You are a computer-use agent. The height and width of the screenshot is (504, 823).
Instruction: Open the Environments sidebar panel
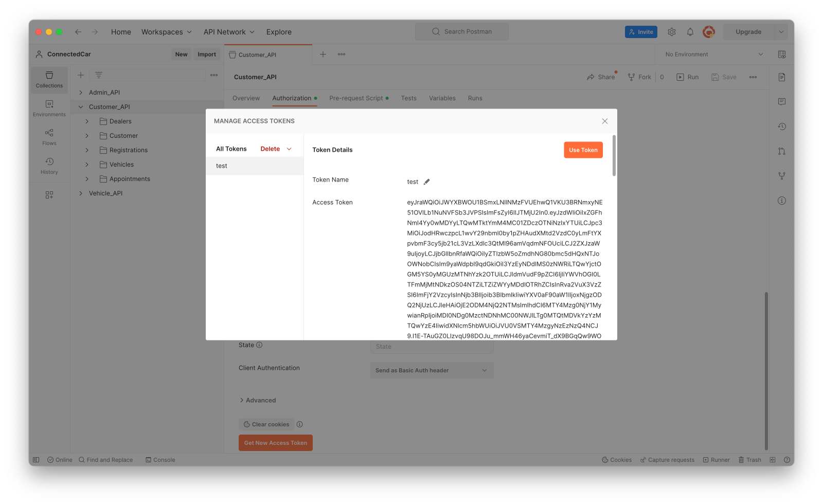(x=49, y=109)
